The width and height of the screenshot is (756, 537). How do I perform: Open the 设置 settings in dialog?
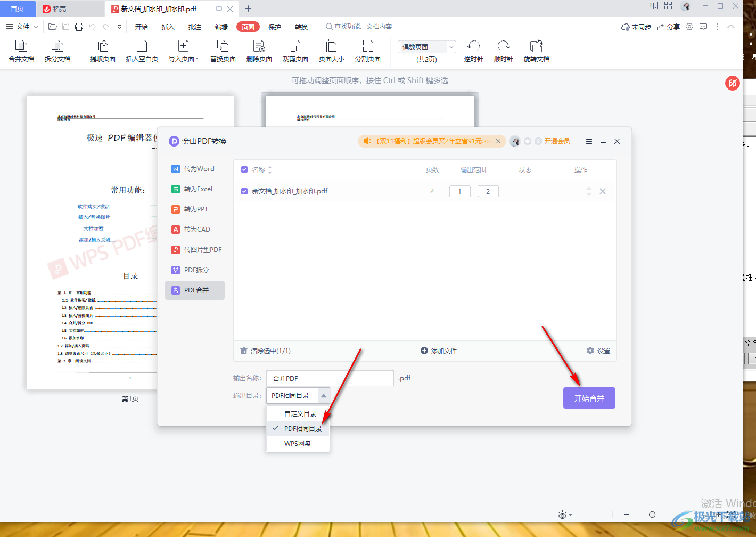pos(598,351)
